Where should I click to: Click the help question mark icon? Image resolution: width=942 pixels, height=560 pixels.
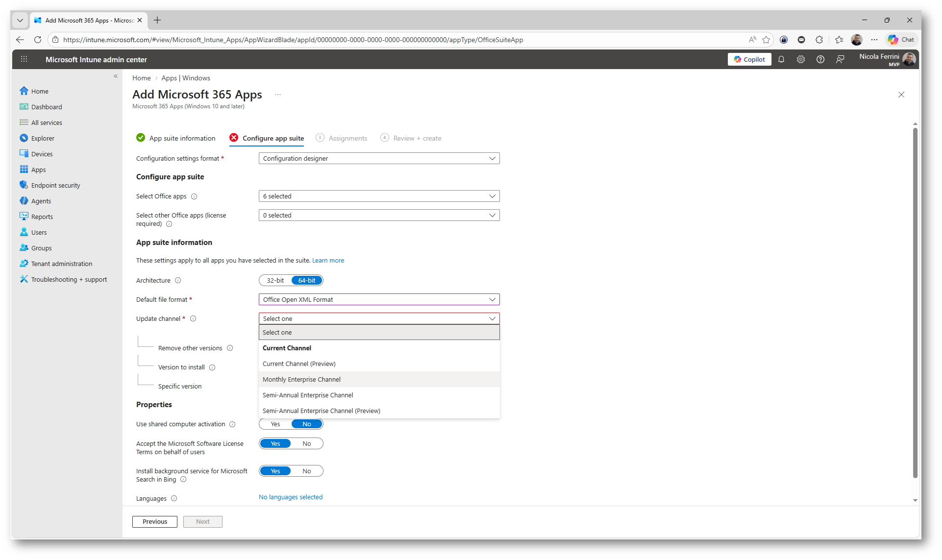coord(820,59)
